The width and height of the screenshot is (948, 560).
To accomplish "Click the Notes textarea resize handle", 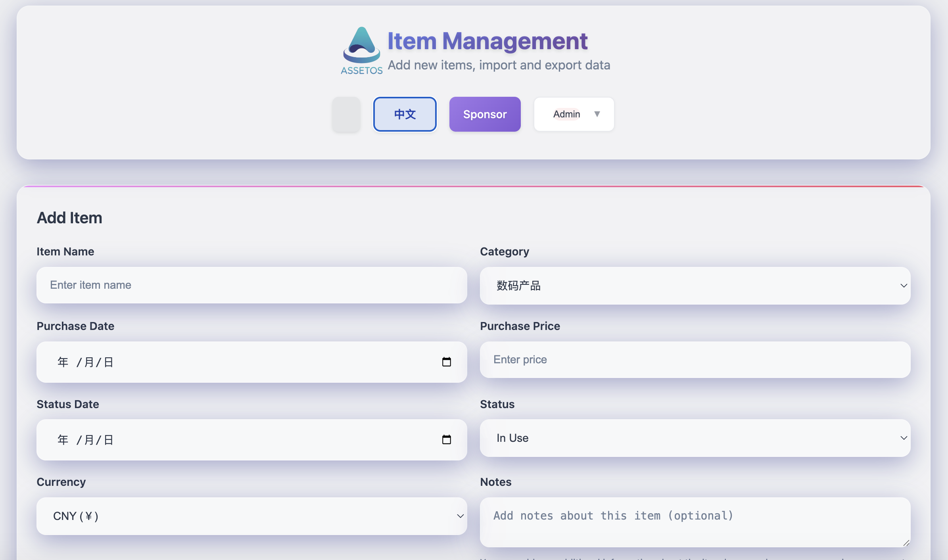I will click(x=906, y=543).
